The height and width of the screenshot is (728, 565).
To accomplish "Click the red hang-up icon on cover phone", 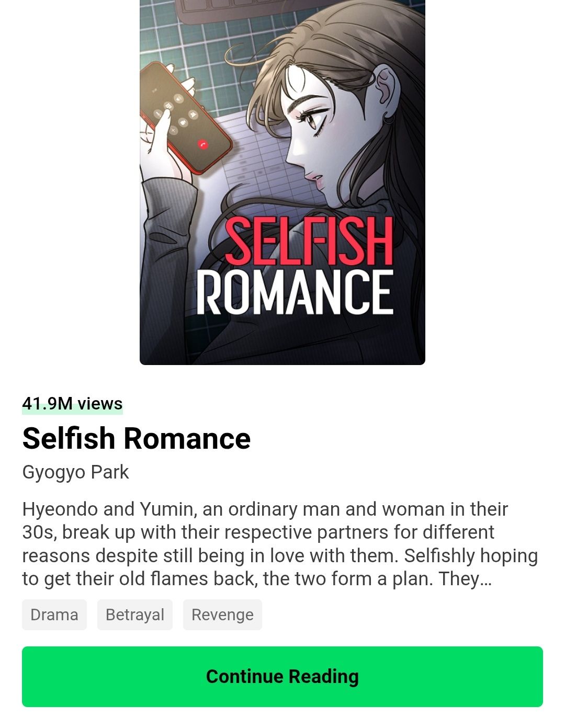I will 204,145.
